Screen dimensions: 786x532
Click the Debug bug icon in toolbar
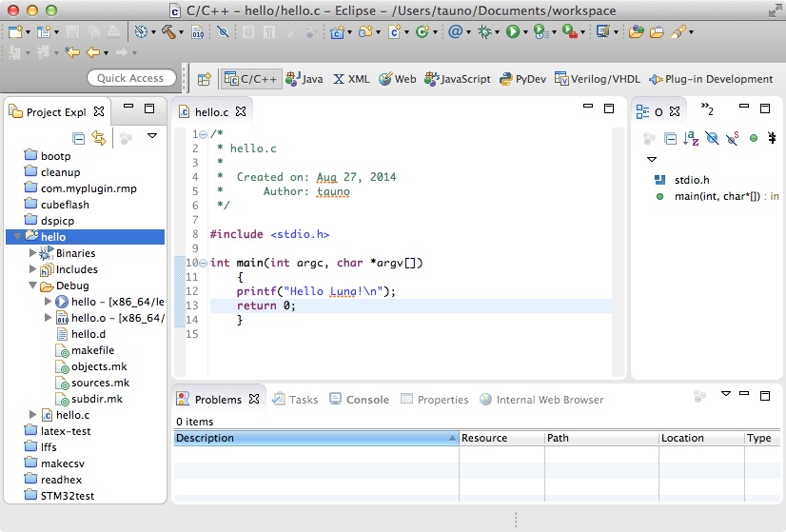486,31
